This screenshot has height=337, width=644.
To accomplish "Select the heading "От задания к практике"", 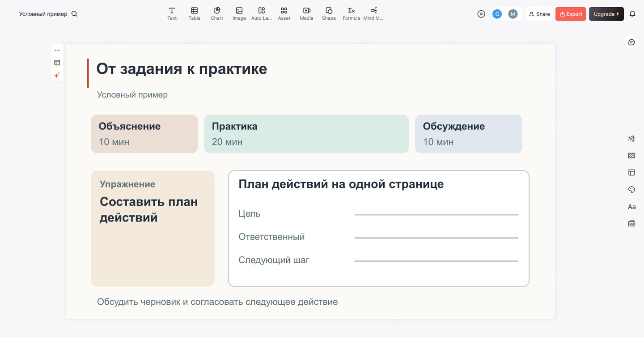I will tap(182, 69).
